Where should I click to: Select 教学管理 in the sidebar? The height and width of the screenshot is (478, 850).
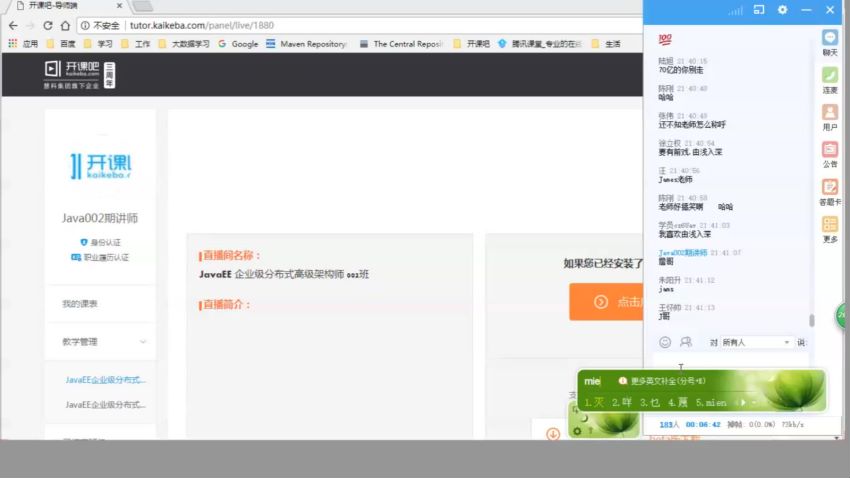click(x=80, y=342)
